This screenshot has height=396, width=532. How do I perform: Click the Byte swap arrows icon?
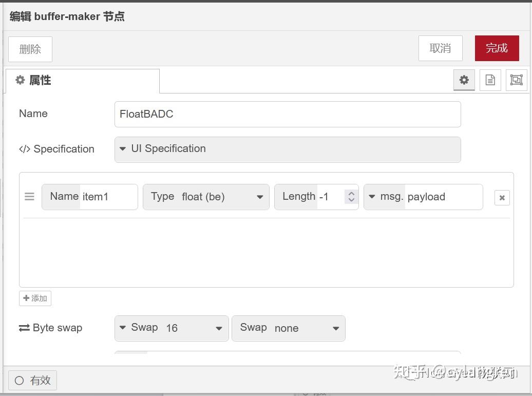tap(24, 328)
